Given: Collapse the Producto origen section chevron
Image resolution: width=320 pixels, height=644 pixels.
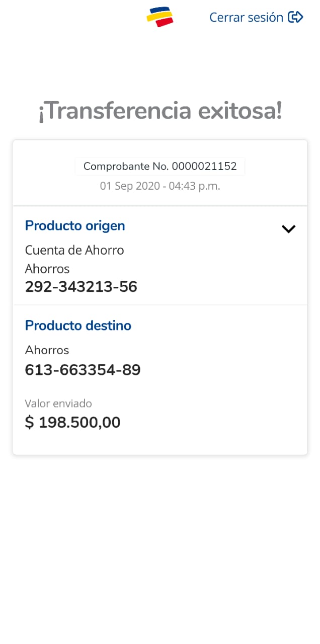Looking at the screenshot, I should (x=288, y=229).
